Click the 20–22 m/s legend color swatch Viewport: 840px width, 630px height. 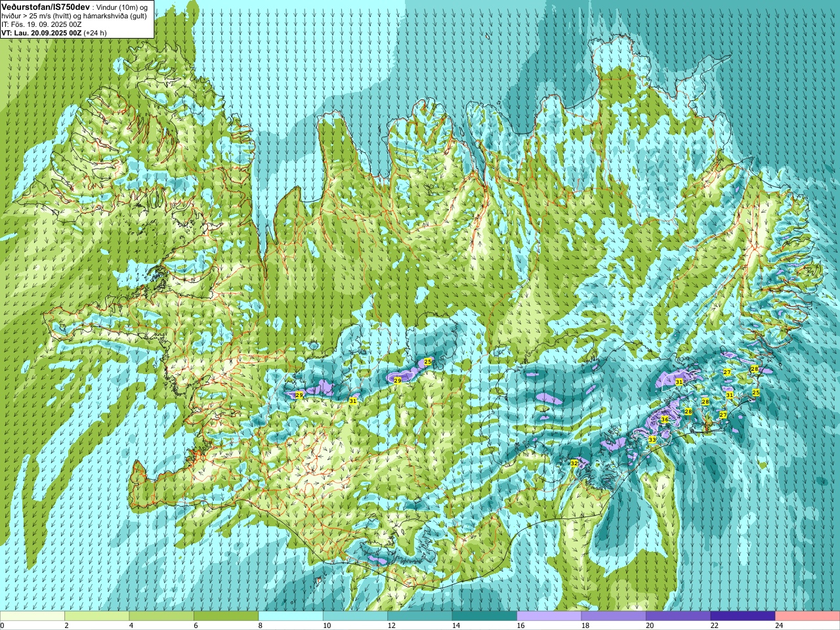679,616
